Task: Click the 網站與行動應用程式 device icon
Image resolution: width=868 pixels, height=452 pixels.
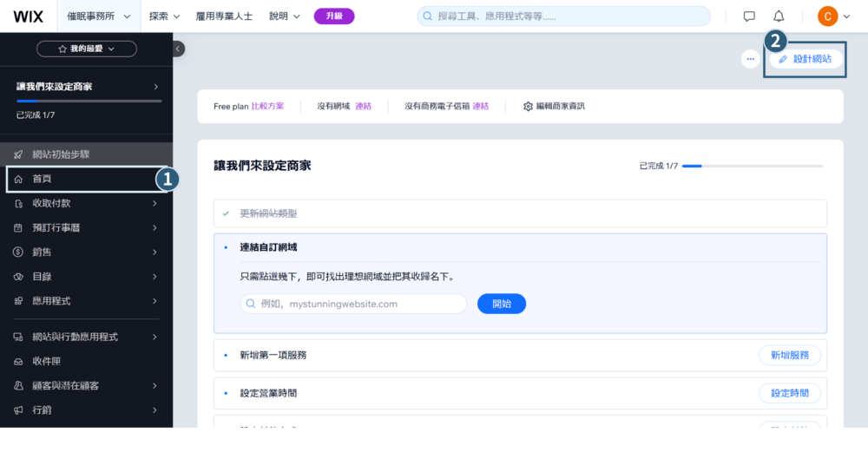Action: tap(18, 337)
